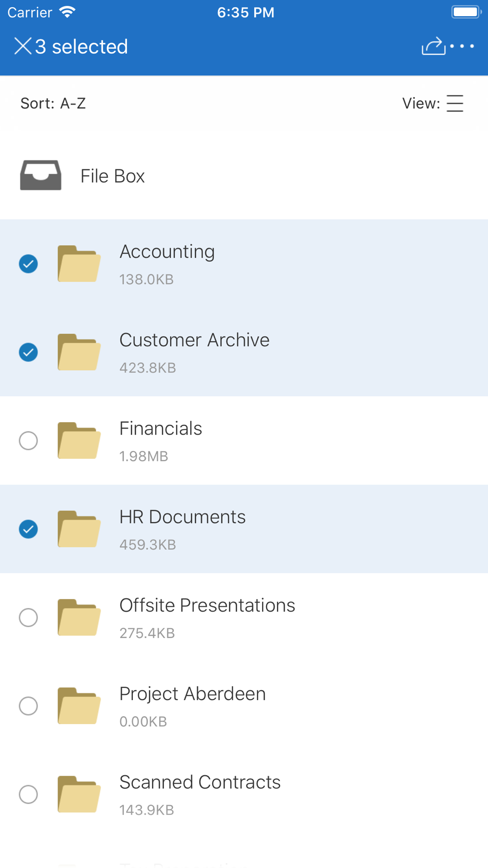
Task: Tap the Offsite Presentations folder name
Action: click(x=207, y=605)
